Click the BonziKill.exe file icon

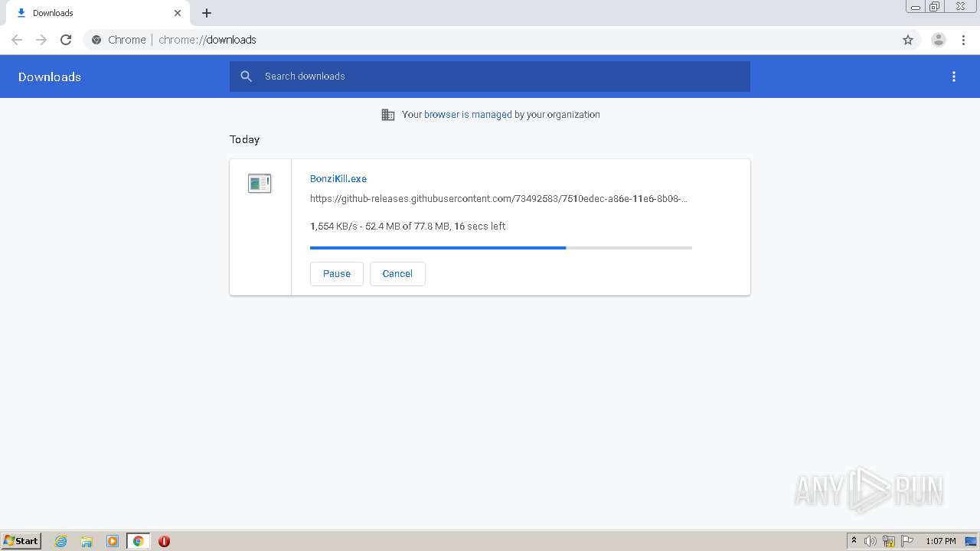coord(260,184)
